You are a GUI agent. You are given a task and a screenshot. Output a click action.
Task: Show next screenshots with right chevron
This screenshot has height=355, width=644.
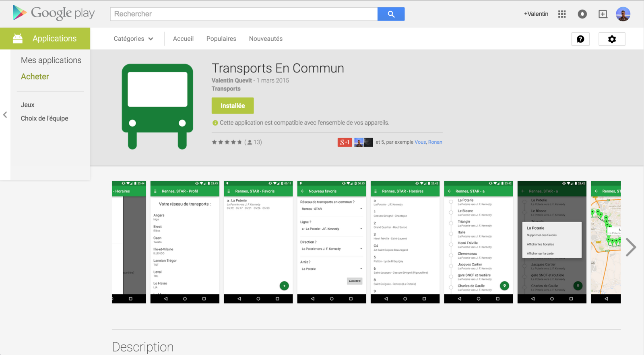(631, 247)
